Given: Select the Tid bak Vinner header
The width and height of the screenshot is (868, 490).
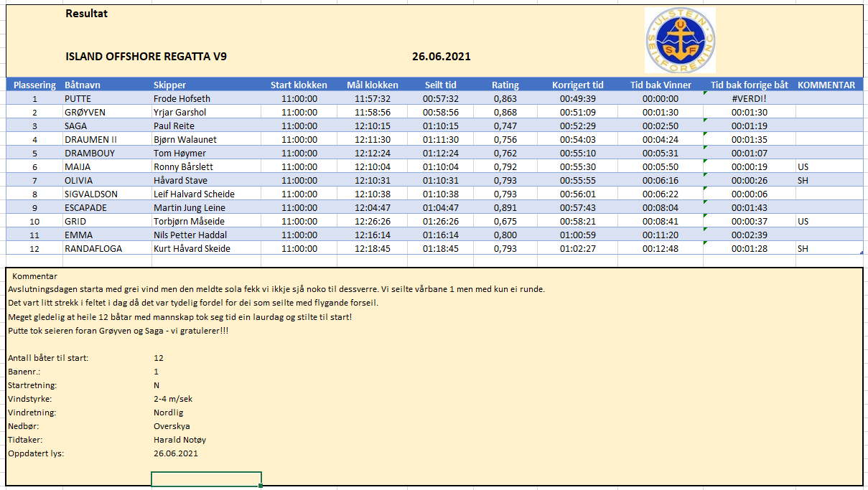Looking at the screenshot, I should point(661,85).
